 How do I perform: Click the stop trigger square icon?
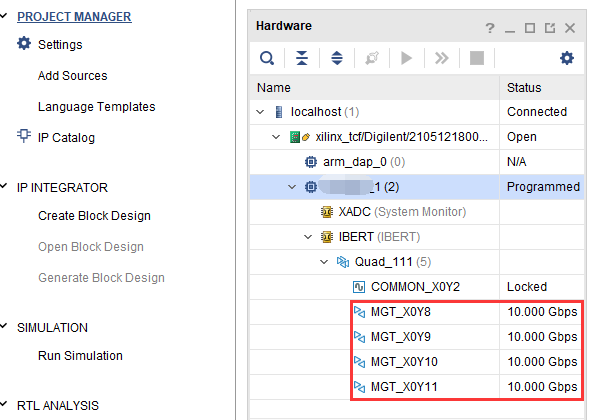(476, 58)
